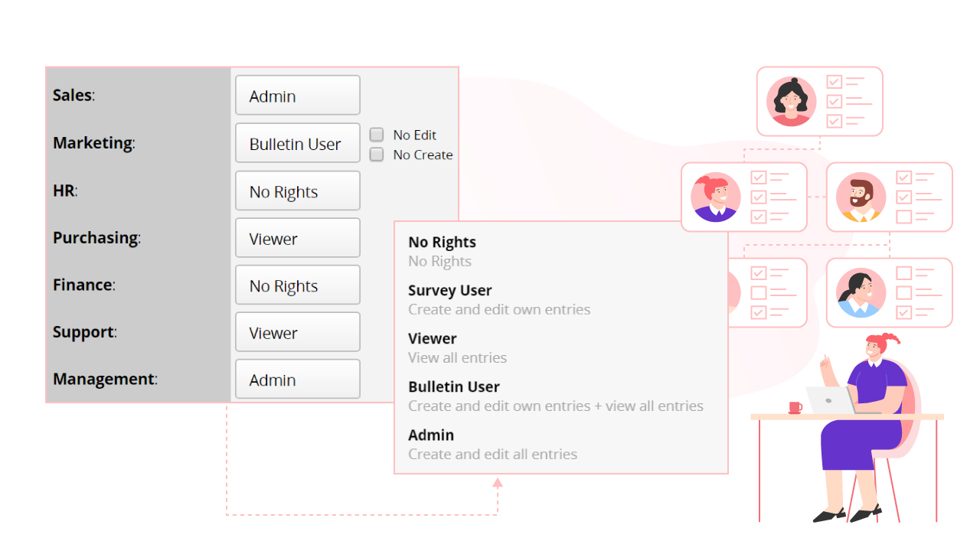This screenshot has width=980, height=551.
Task: Open the Marketing Bulletin User dropdown
Action: [x=297, y=143]
